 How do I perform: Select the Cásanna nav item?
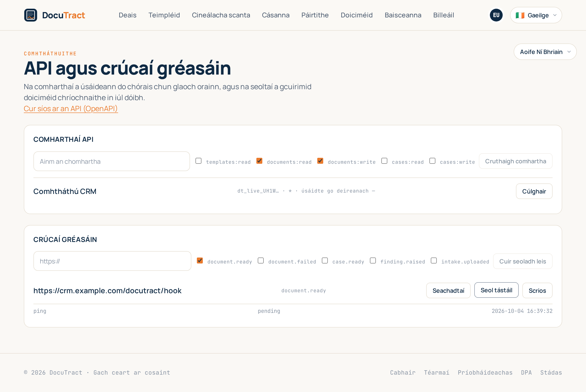click(276, 15)
